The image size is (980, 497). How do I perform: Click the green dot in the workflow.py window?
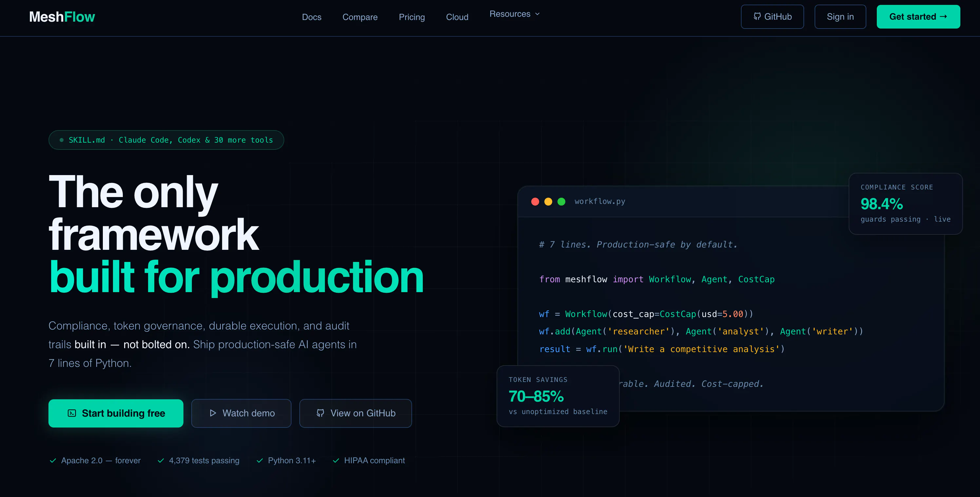561,202
